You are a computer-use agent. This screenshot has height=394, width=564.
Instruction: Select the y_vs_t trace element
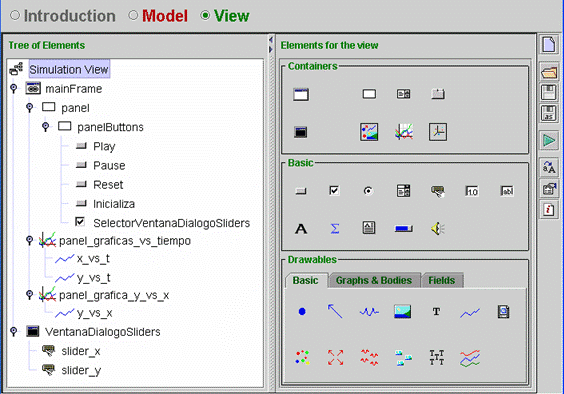(93, 277)
